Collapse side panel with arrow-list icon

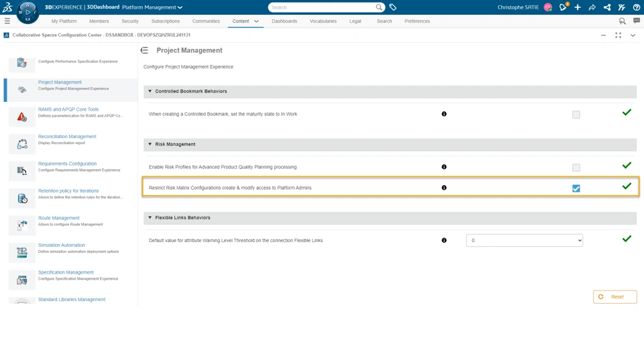(x=144, y=50)
